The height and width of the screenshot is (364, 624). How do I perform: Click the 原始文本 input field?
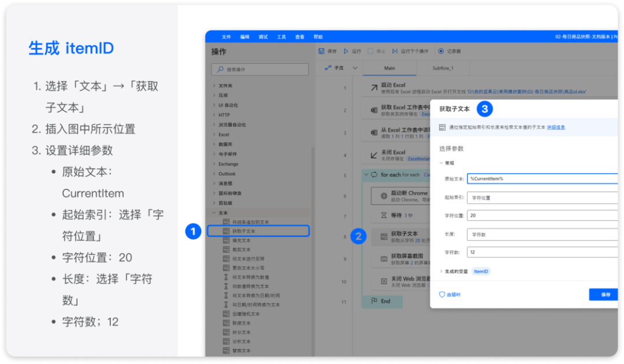pyautogui.click(x=543, y=179)
